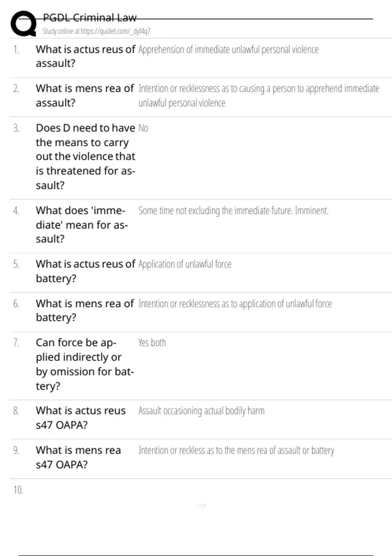Viewport: 392px width, 556px height.
Task: Select the mens rea of assault question
Action: [x=85, y=96]
